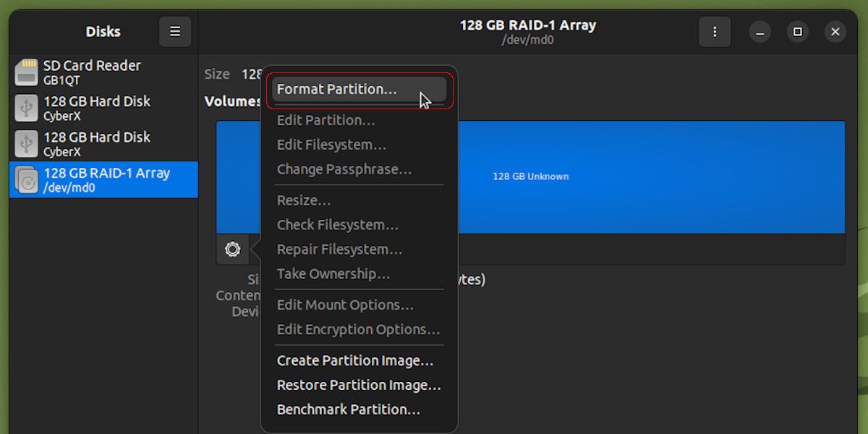The width and height of the screenshot is (868, 434).
Task: Choose Benchmark Partition at menu bottom
Action: pos(348,409)
